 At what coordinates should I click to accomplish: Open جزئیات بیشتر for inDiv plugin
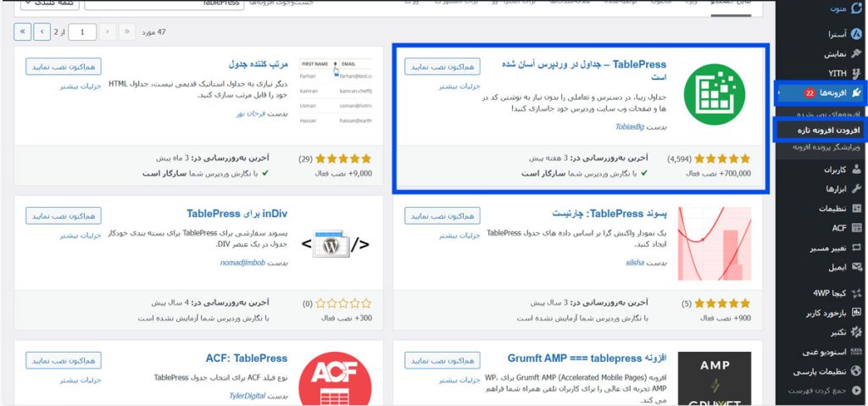point(81,236)
